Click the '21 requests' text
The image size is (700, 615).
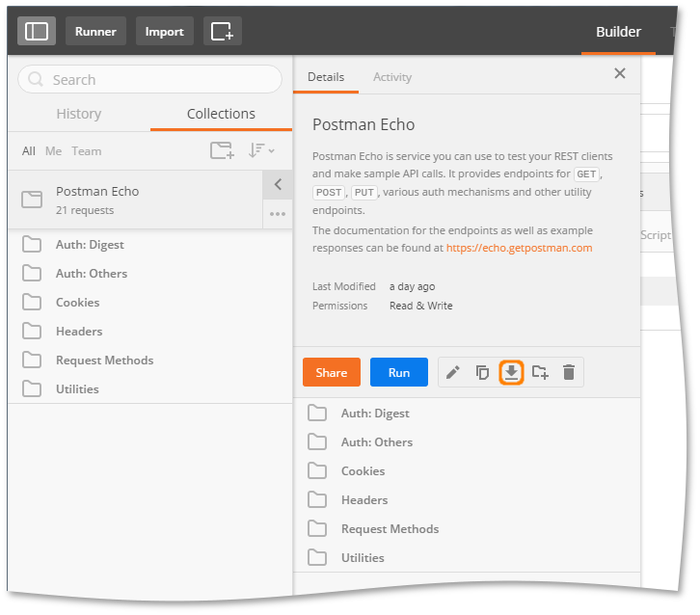point(85,210)
